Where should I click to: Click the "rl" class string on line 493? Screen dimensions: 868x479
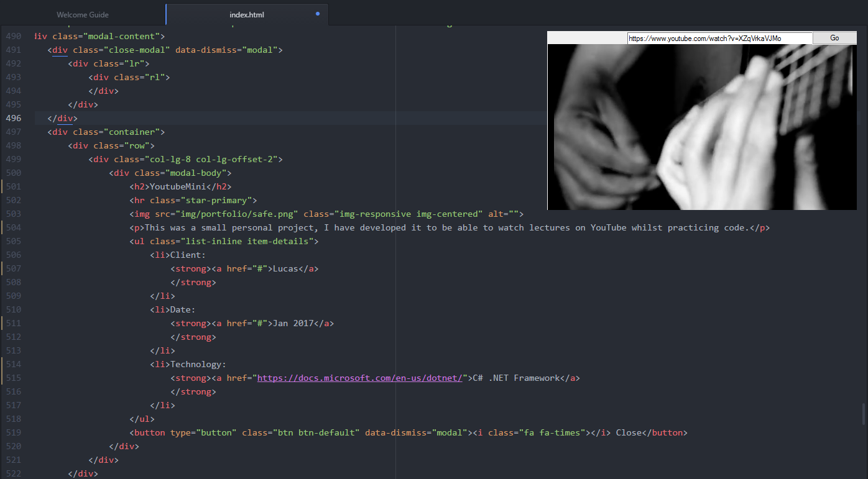(x=155, y=77)
